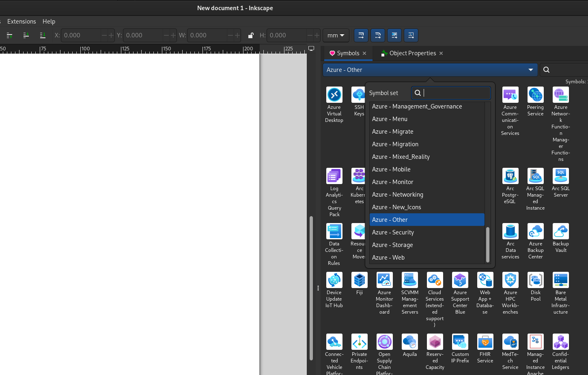Viewport: 588px width, 375px height.
Task: Click the W width input field
Action: tap(207, 35)
